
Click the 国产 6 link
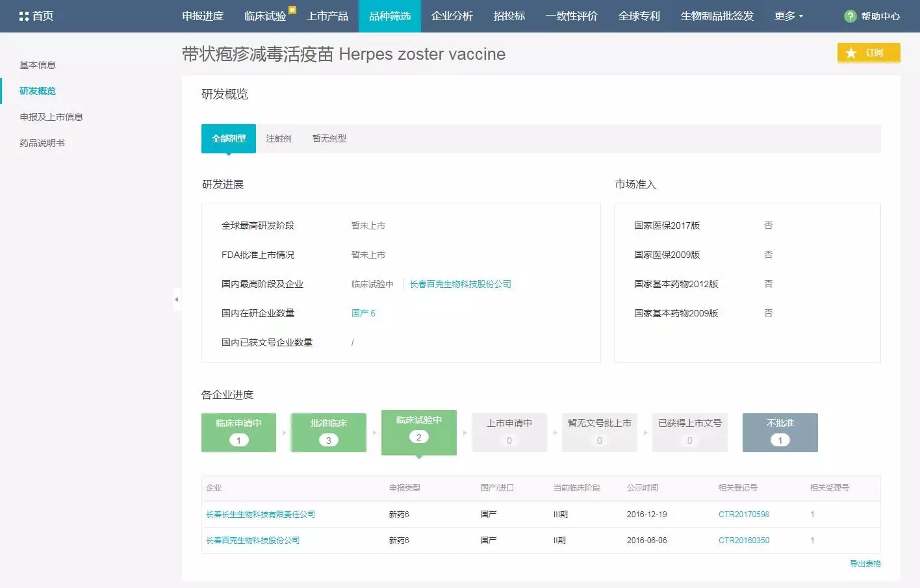(x=363, y=313)
